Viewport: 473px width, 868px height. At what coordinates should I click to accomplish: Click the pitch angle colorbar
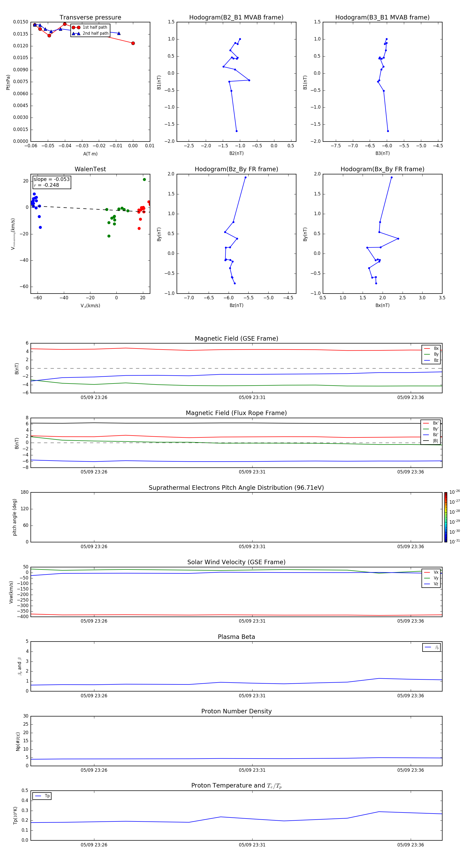pyautogui.click(x=446, y=517)
